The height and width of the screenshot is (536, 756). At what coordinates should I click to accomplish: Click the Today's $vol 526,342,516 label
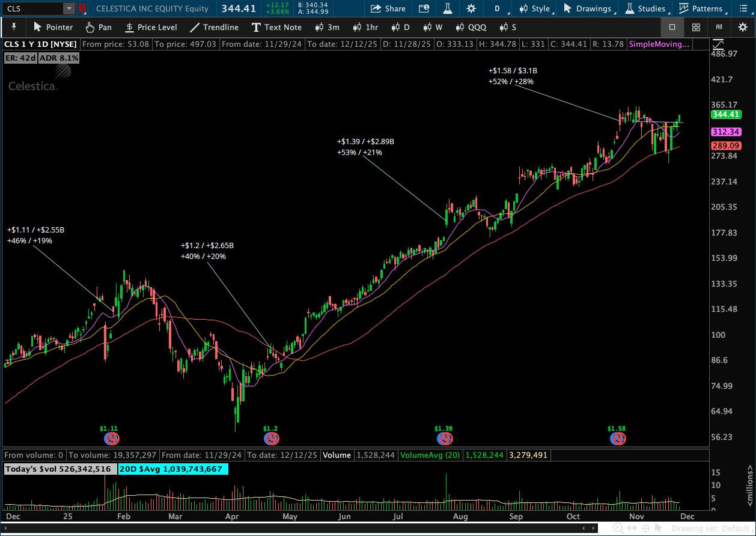click(60, 469)
